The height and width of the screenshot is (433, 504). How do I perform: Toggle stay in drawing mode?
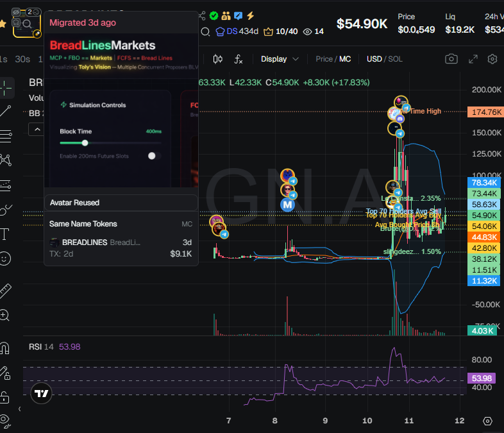(5, 373)
